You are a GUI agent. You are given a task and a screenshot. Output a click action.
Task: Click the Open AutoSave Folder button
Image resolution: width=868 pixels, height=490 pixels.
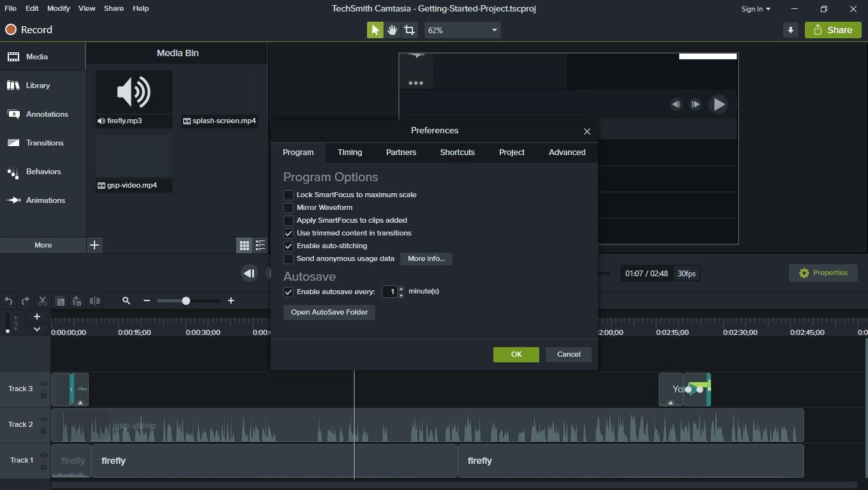point(329,312)
